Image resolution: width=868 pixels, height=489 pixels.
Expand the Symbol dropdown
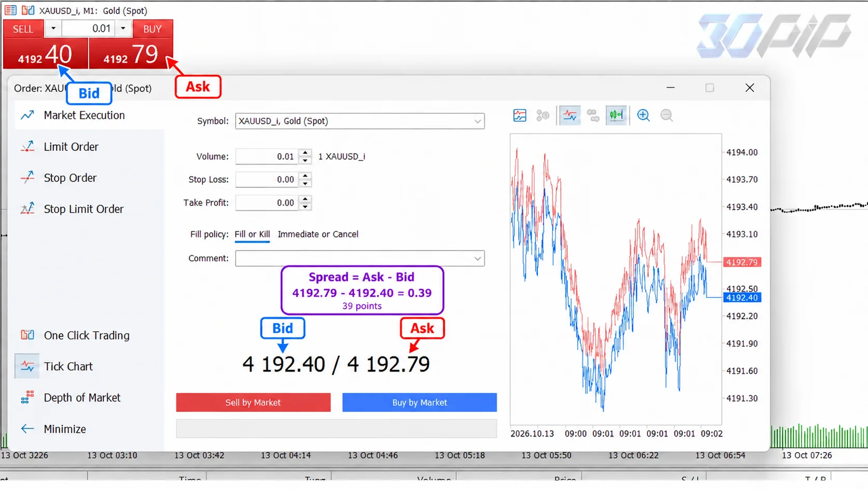pyautogui.click(x=477, y=121)
